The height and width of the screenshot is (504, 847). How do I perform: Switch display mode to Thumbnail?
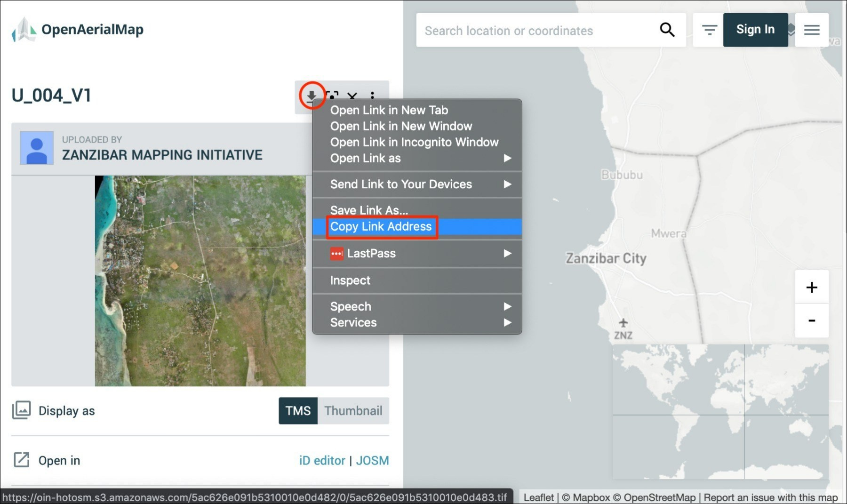[x=353, y=410]
